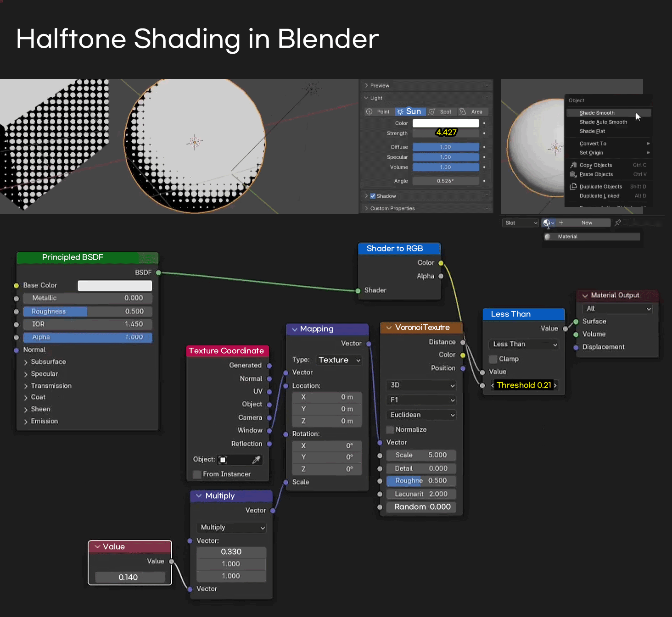Click the Shadow panel drag grip
The height and width of the screenshot is (617, 672).
[x=487, y=196]
